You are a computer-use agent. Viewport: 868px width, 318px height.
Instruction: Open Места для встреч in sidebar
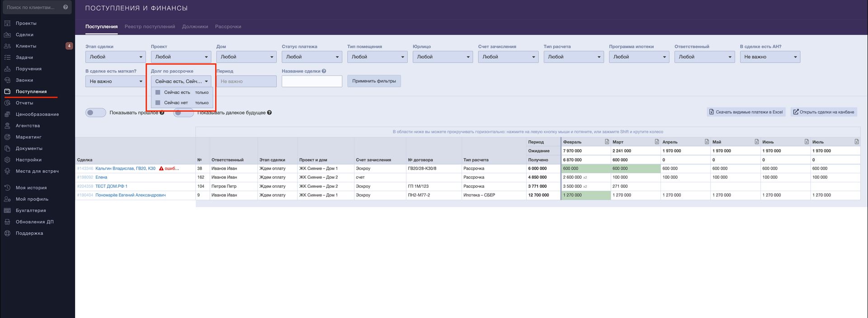(37, 171)
